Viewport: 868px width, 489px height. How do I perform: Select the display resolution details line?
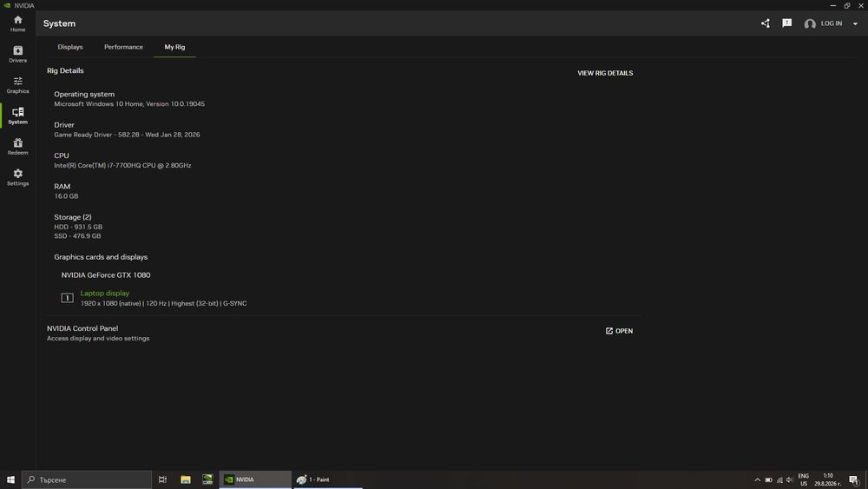tap(164, 303)
